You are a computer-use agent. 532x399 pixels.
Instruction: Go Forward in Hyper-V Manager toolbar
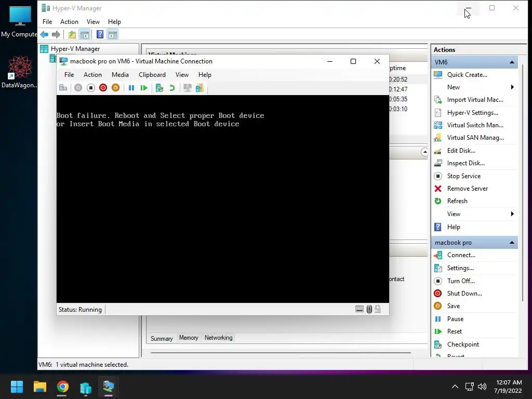(x=56, y=34)
